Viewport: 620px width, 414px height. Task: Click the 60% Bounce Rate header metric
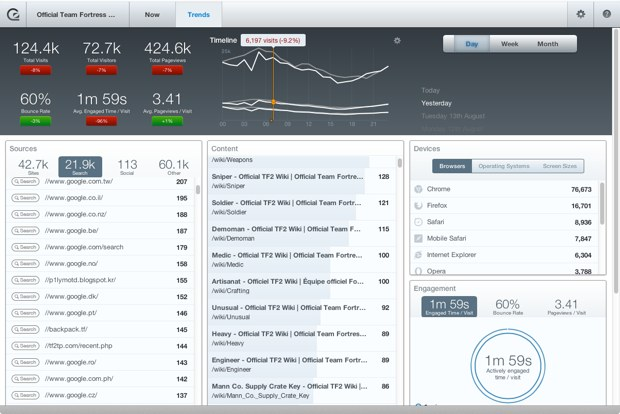36,108
